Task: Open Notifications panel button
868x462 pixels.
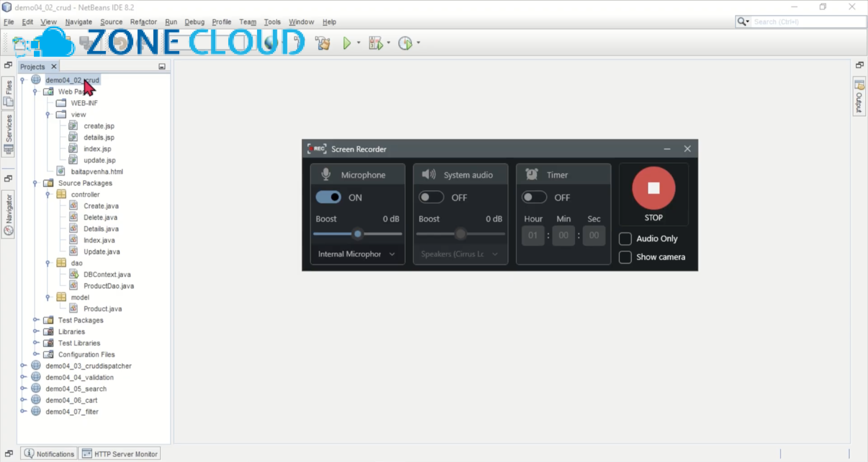Action: [x=49, y=454]
